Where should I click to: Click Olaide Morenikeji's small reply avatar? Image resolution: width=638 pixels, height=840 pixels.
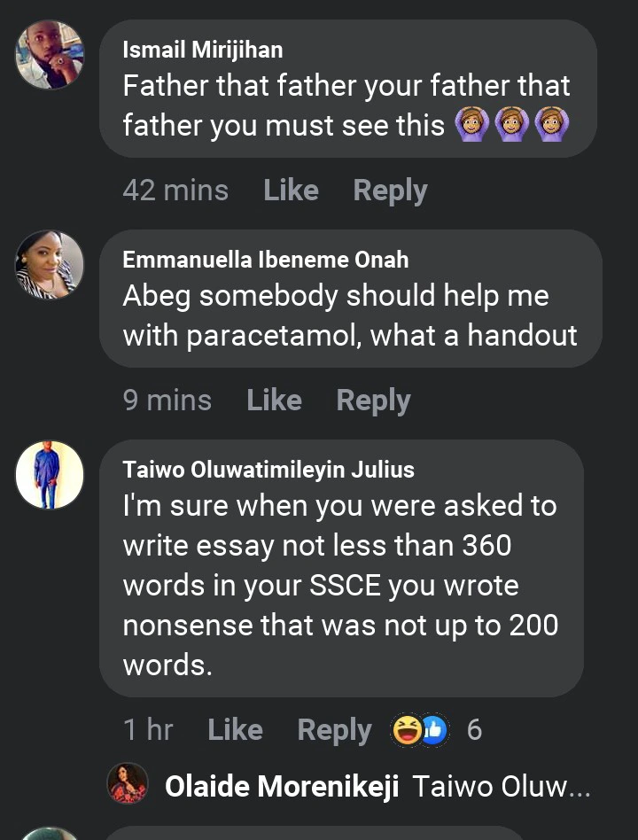[x=128, y=784]
